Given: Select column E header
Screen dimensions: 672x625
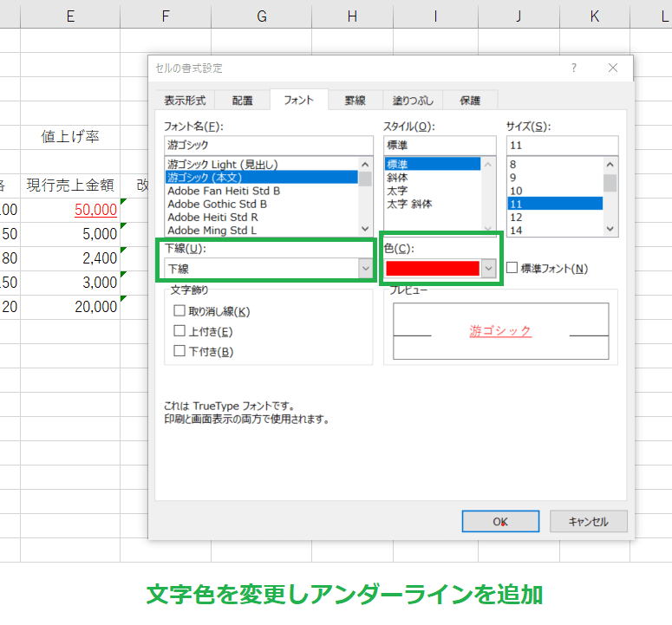Looking at the screenshot, I should tap(70, 16).
